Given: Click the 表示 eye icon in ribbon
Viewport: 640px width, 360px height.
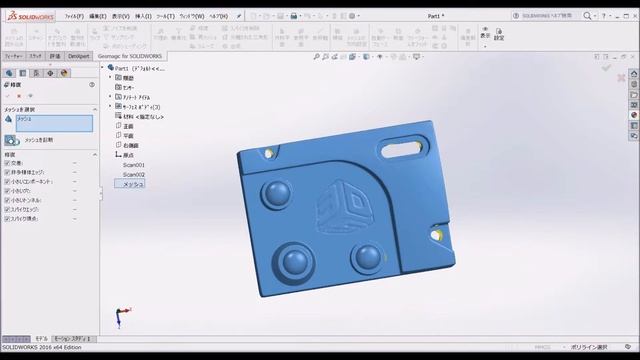Looking at the screenshot, I should click(x=485, y=32).
